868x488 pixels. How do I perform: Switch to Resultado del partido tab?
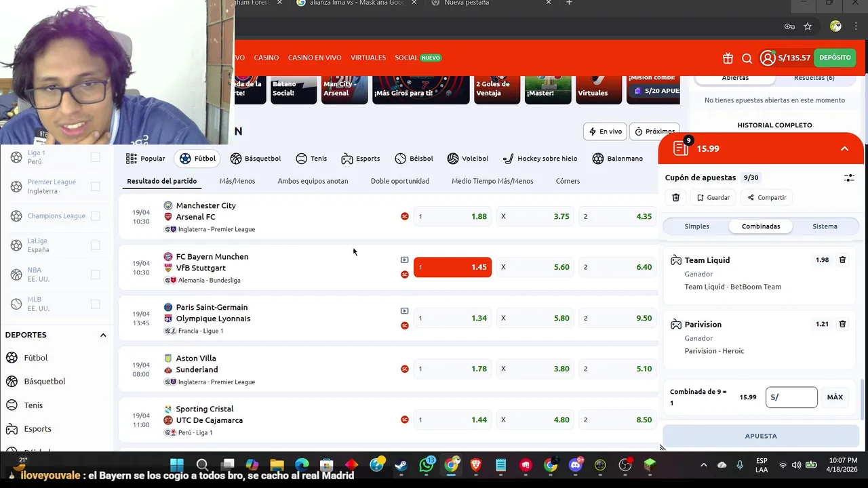point(162,181)
